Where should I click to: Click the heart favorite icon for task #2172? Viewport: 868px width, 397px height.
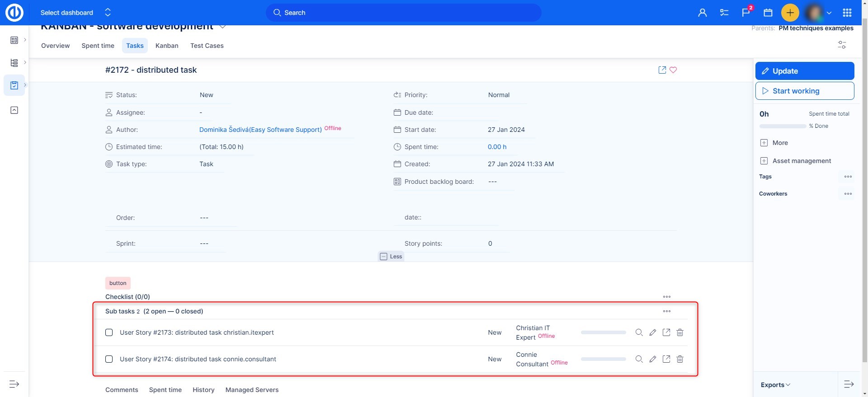click(x=673, y=70)
